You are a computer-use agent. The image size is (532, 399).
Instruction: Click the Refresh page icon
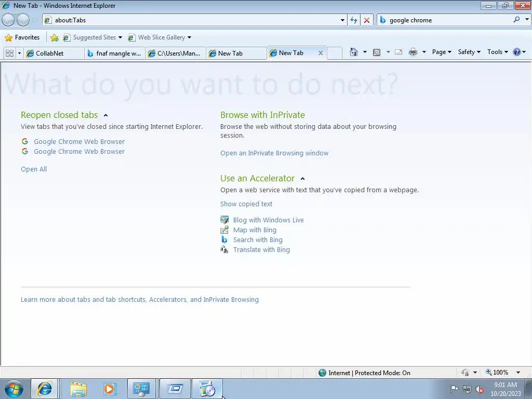[354, 20]
